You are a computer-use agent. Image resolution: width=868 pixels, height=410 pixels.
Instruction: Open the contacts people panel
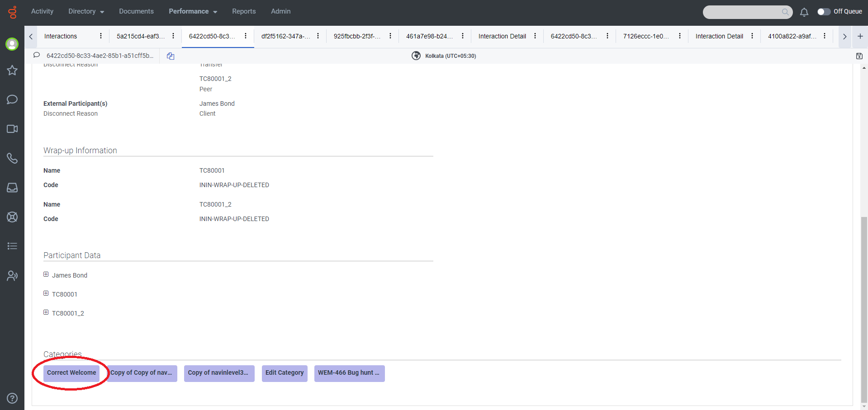pos(12,276)
